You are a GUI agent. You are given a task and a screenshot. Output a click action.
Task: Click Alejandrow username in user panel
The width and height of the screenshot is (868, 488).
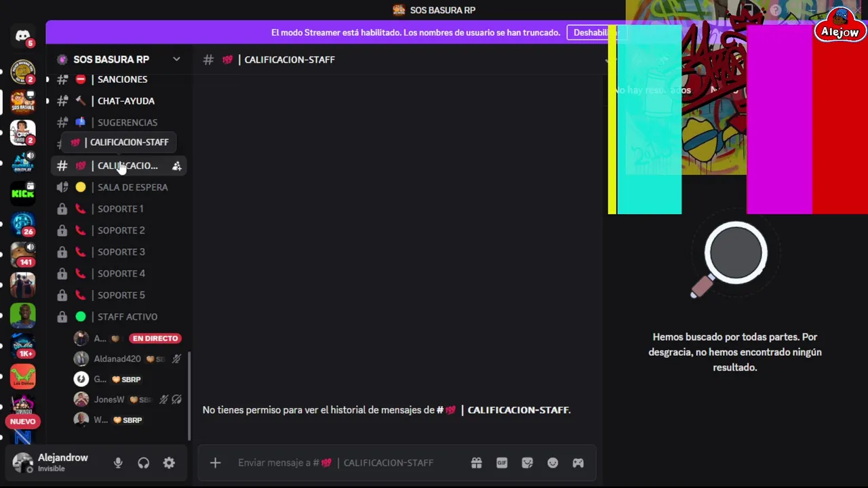coord(63,458)
